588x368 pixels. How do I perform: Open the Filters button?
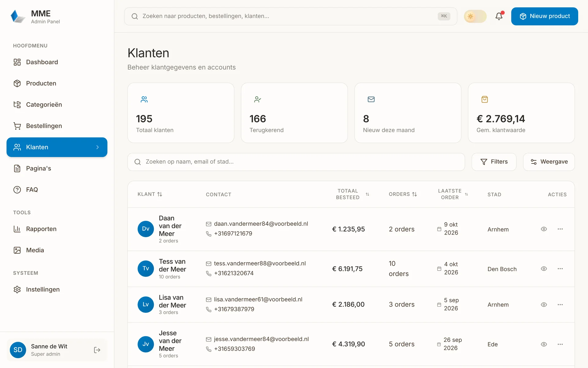pos(494,162)
